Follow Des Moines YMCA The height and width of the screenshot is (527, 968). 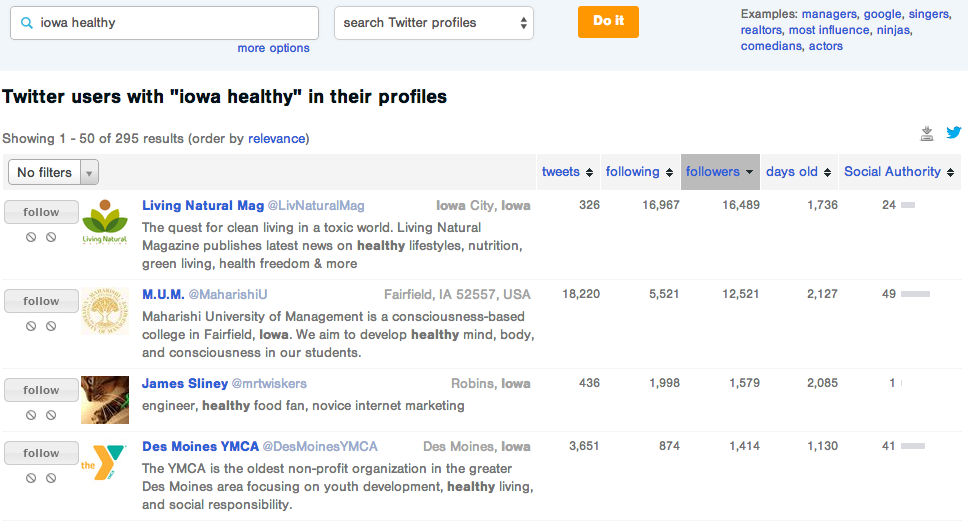click(x=41, y=452)
